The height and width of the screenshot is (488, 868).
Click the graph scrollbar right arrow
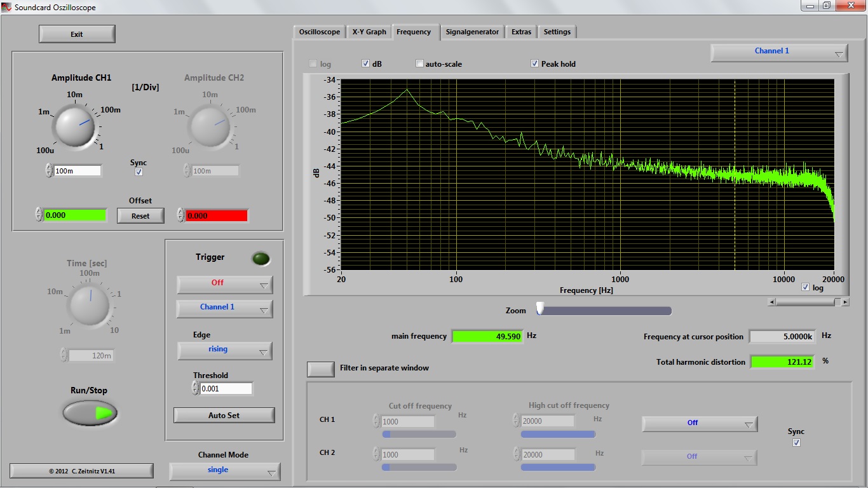845,302
